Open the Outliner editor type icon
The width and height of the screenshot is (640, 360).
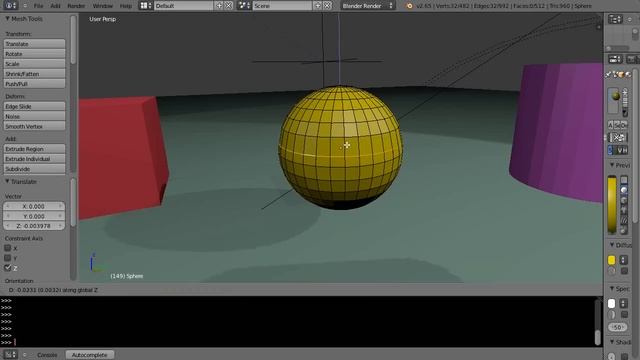[615, 19]
